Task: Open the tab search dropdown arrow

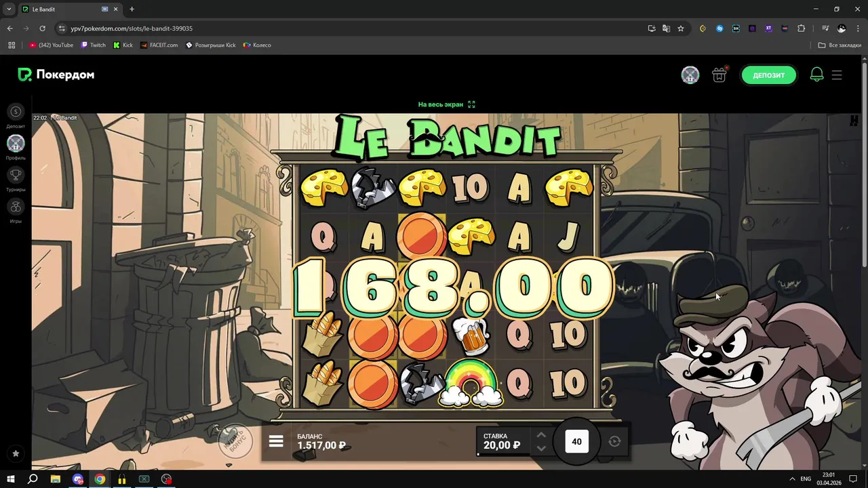Action: click(9, 9)
